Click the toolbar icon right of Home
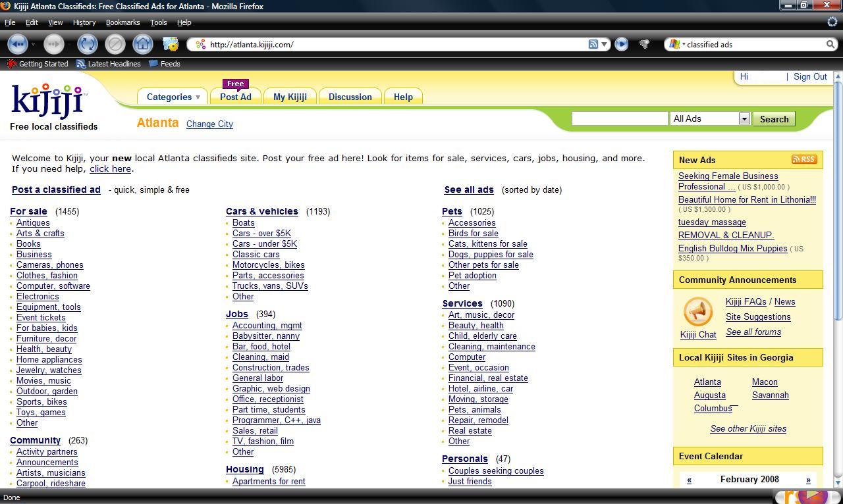 click(171, 44)
